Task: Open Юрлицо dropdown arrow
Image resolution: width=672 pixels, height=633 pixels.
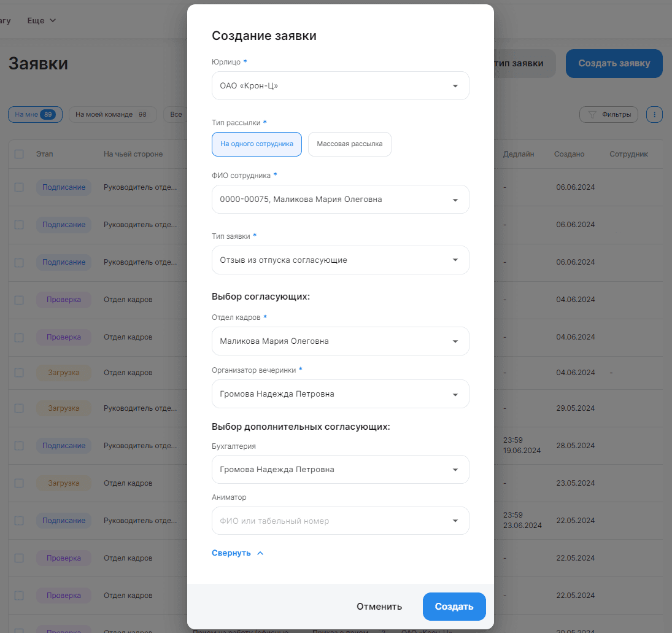Action: (x=455, y=86)
